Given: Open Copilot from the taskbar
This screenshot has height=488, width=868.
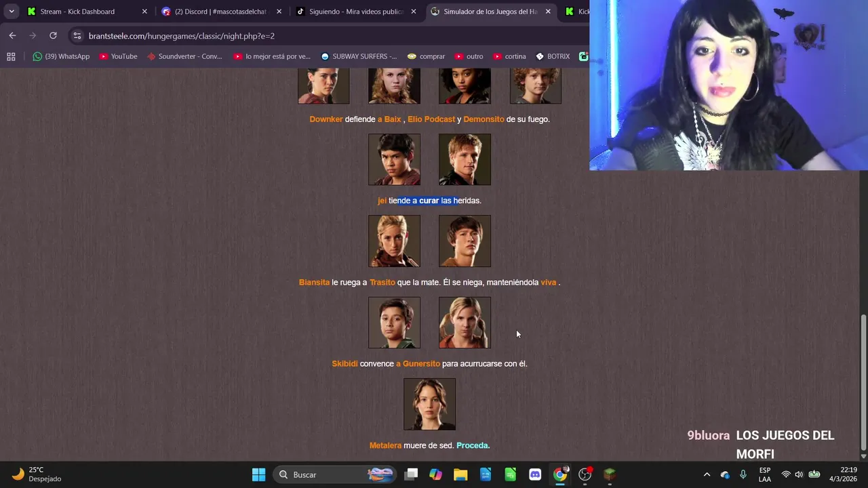Looking at the screenshot, I should [435, 474].
